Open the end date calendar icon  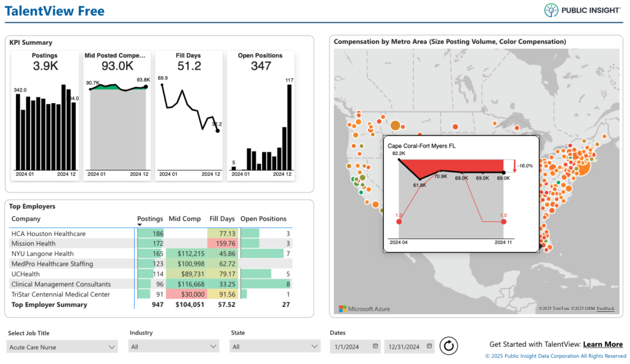tap(429, 346)
